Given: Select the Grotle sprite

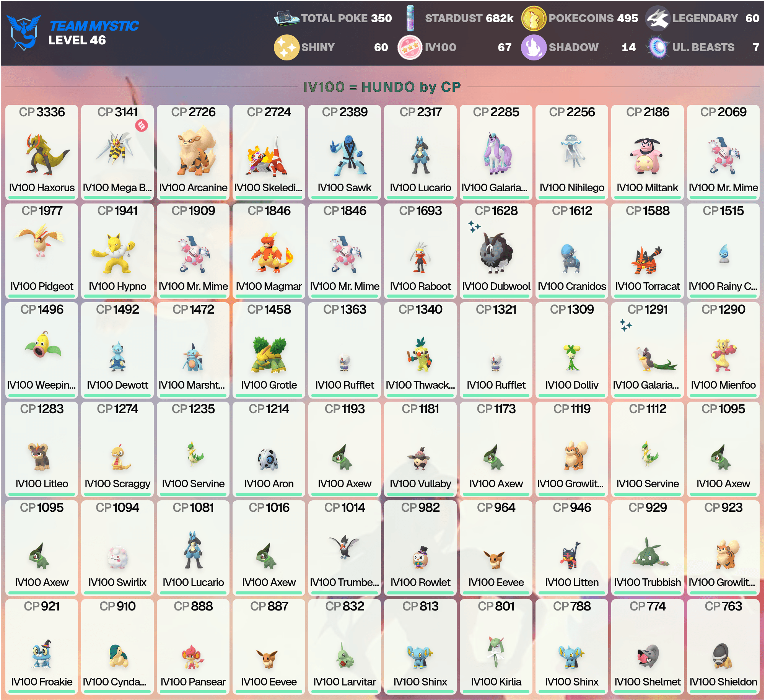Looking at the screenshot, I should tap(269, 355).
